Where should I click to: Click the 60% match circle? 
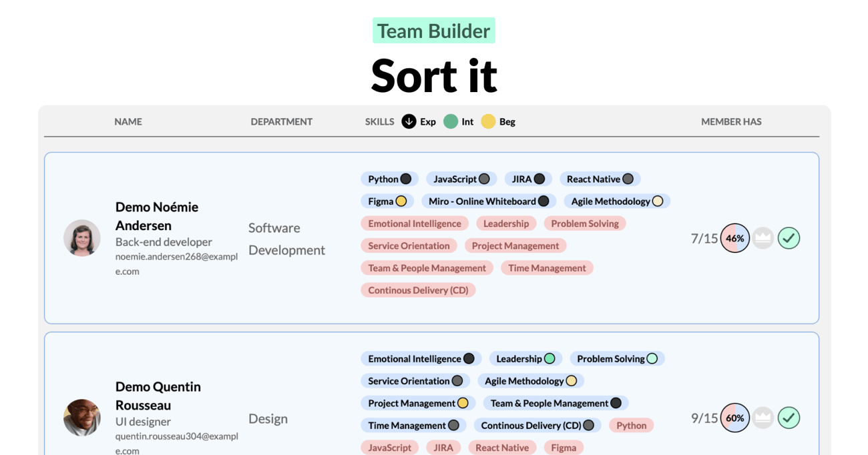point(735,418)
